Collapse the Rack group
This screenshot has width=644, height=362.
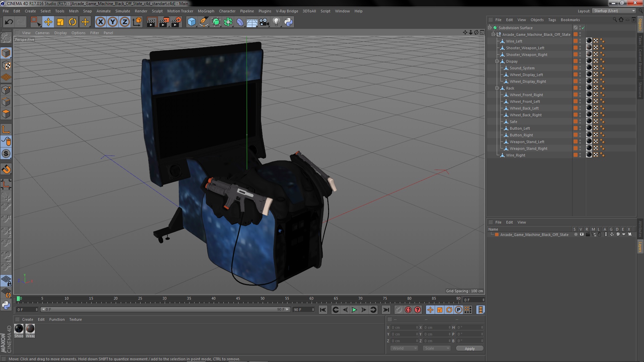point(497,88)
